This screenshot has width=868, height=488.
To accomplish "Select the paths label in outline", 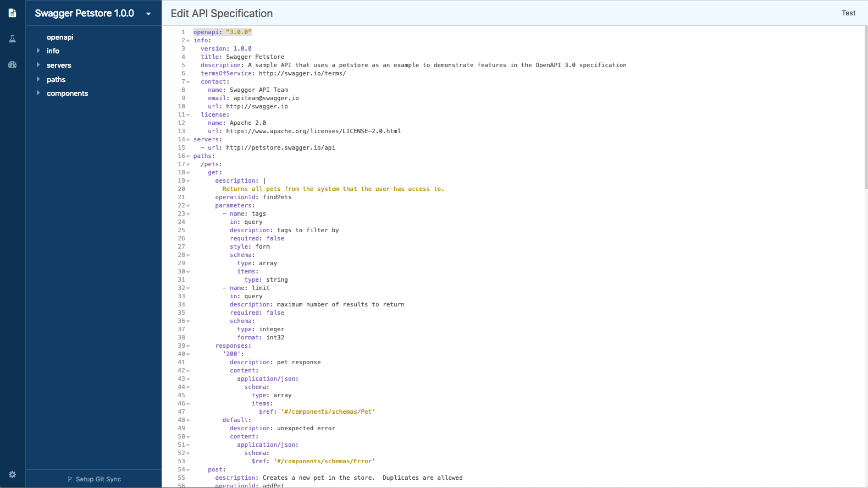I will pyautogui.click(x=56, y=79).
